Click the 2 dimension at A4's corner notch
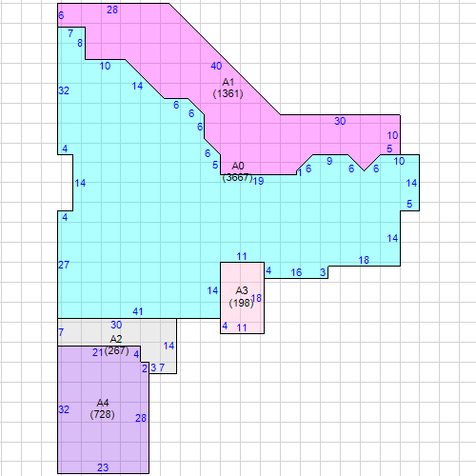The height and width of the screenshot is (476, 476). [x=145, y=368]
